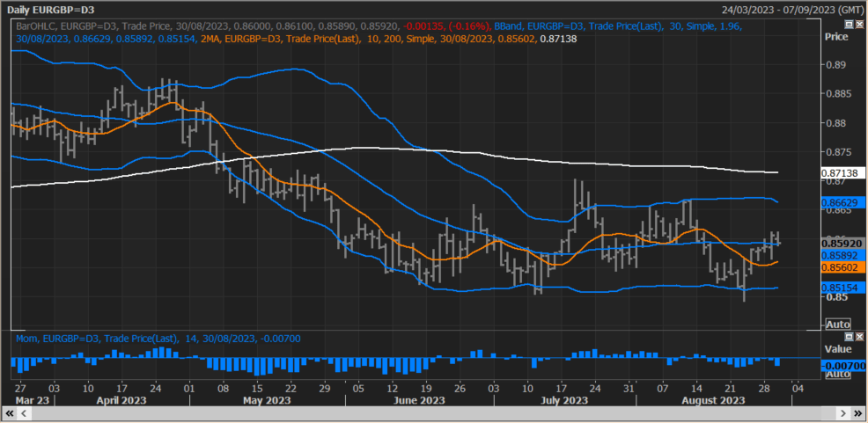Maximize the Momentum indicator pane
Image resolution: width=868 pixels, height=423 pixels.
848,337
